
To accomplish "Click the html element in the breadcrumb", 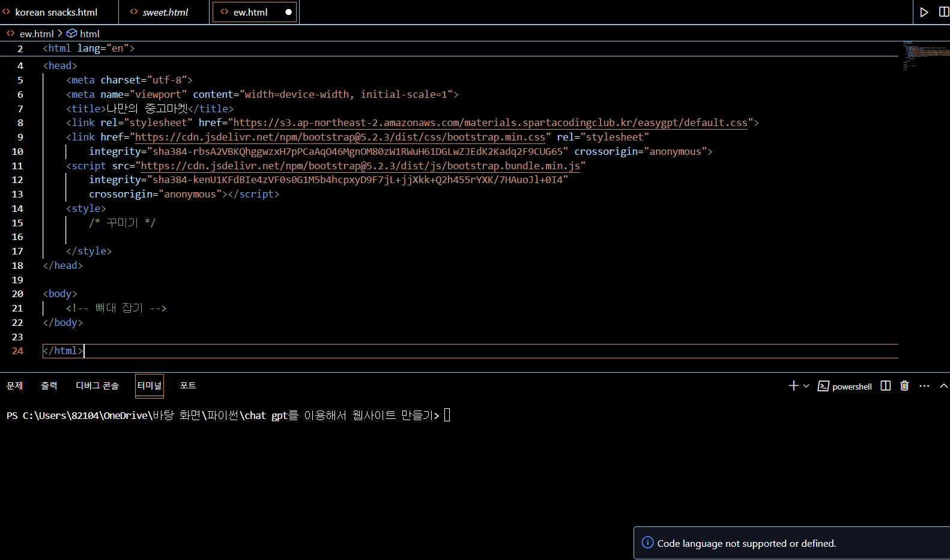I will (x=89, y=34).
